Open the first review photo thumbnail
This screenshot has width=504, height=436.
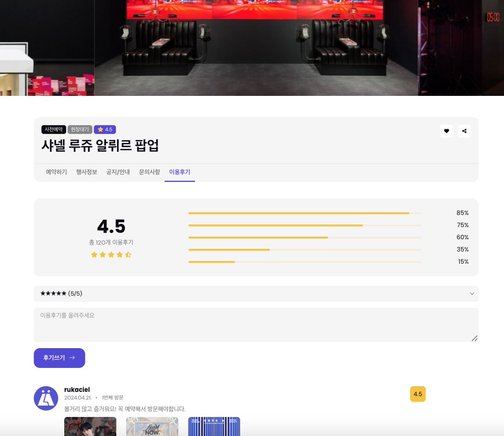(x=90, y=426)
